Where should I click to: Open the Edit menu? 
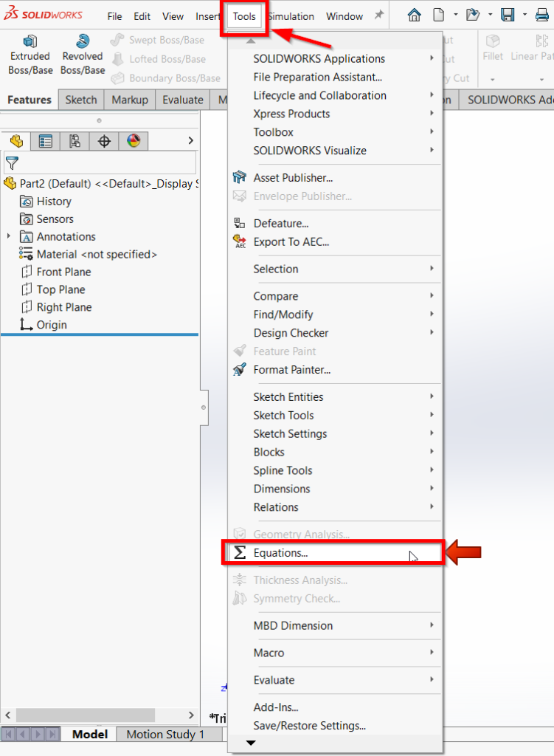[142, 16]
